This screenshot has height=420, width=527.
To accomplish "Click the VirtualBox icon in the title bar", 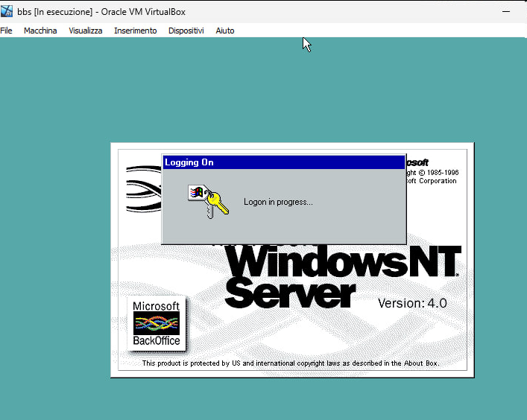I will [x=7, y=10].
